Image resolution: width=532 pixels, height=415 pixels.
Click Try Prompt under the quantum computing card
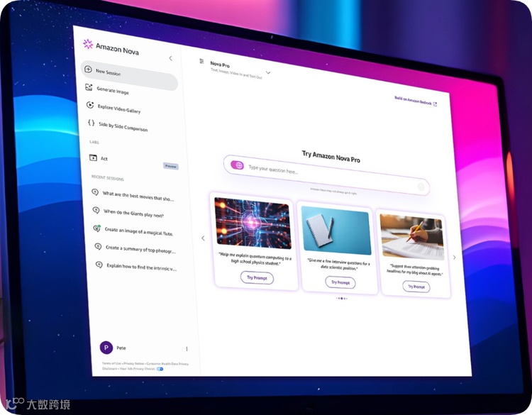coord(257,277)
